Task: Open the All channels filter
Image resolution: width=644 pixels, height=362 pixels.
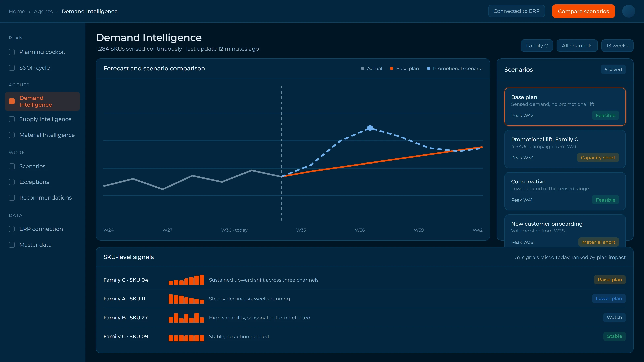Action: (x=577, y=46)
